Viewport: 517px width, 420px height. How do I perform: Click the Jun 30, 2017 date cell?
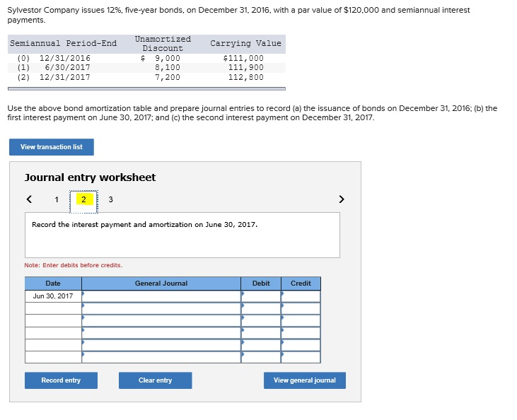tap(53, 296)
